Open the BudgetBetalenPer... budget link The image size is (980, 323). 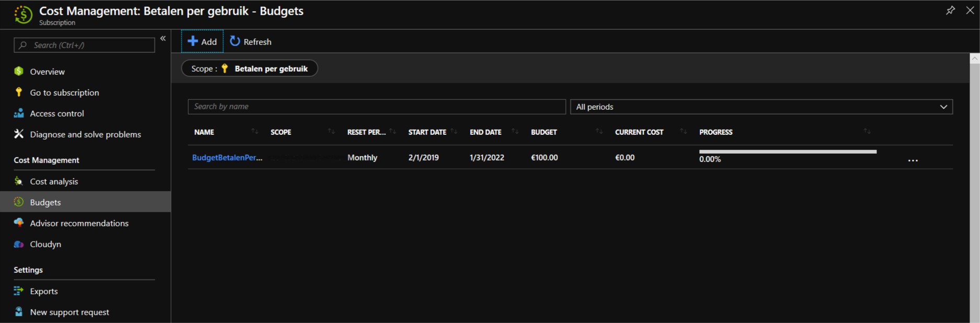pyautogui.click(x=227, y=157)
